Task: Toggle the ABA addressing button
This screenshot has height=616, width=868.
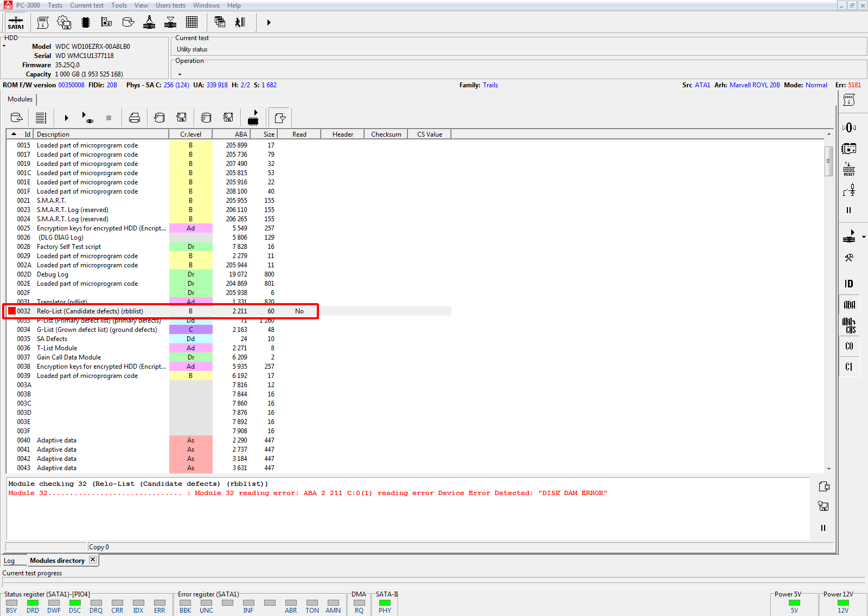Action: point(849,305)
